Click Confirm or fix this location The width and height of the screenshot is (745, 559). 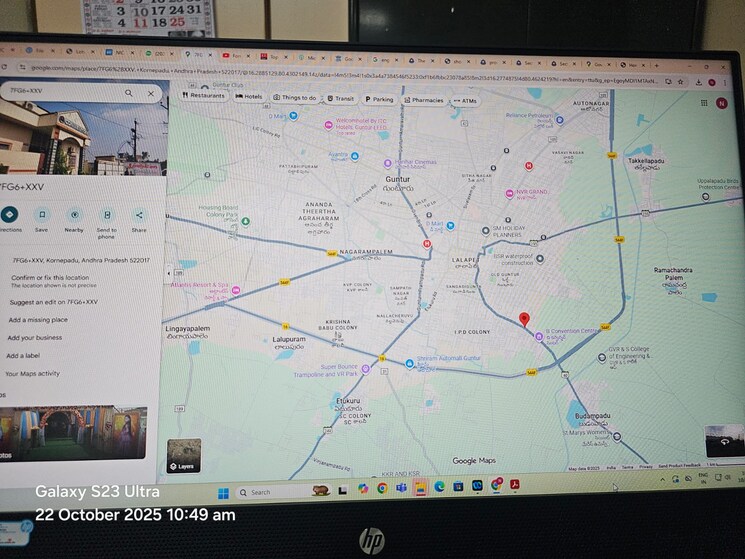click(50, 277)
